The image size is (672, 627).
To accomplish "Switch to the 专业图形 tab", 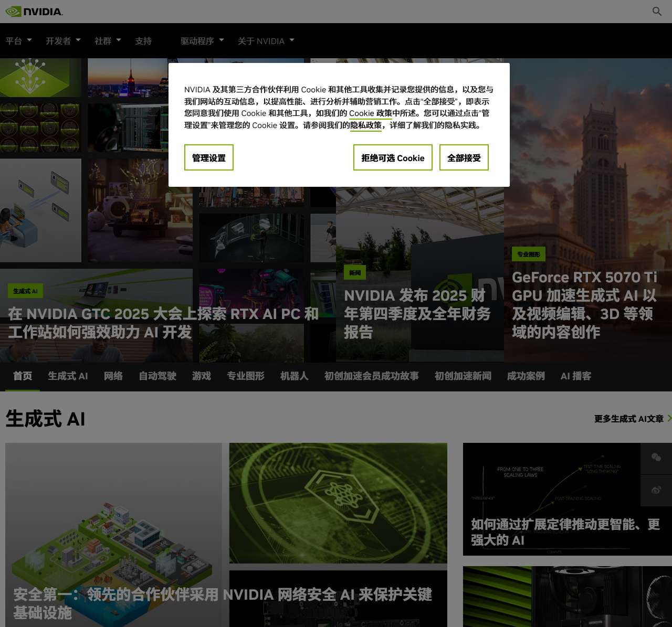I will [x=246, y=376].
